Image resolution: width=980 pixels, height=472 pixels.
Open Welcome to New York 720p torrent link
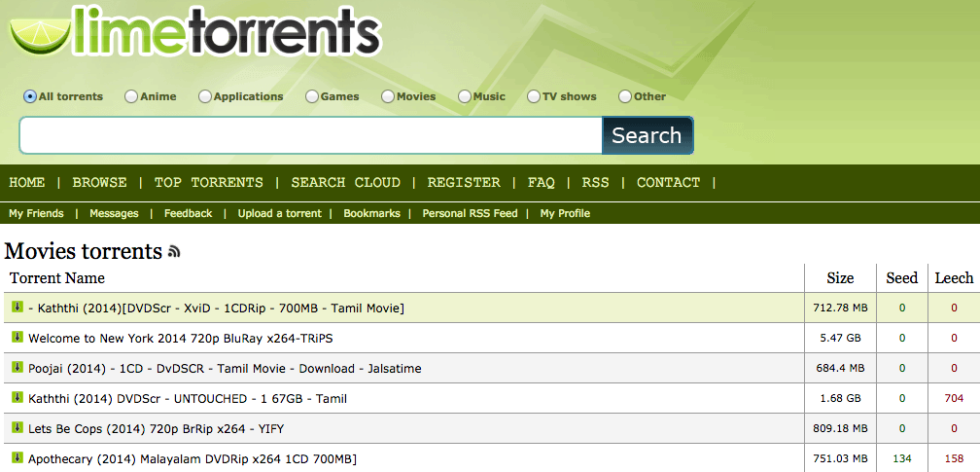(x=181, y=338)
